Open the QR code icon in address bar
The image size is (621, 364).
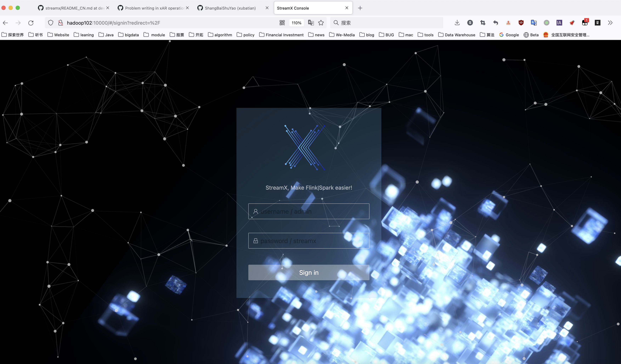tap(282, 23)
